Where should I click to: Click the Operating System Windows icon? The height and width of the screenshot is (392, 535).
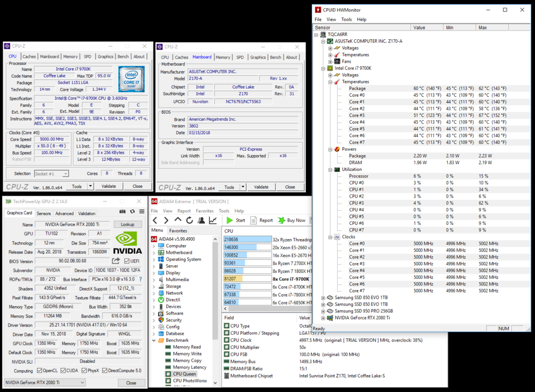[x=161, y=259]
